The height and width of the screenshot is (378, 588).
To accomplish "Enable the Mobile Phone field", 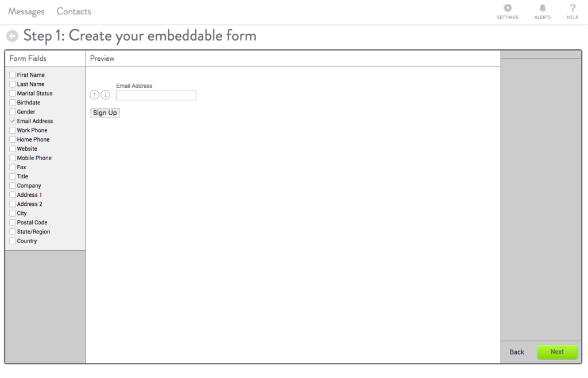I will pyautogui.click(x=12, y=158).
